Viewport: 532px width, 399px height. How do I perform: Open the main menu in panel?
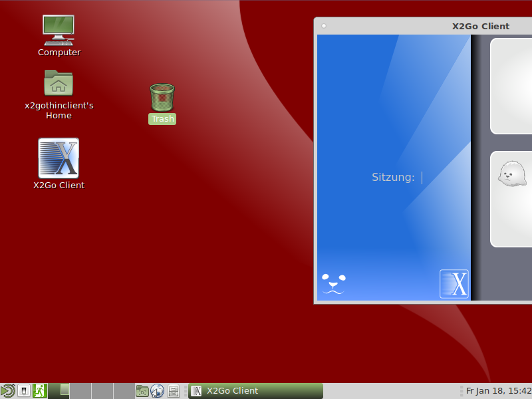click(x=8, y=391)
